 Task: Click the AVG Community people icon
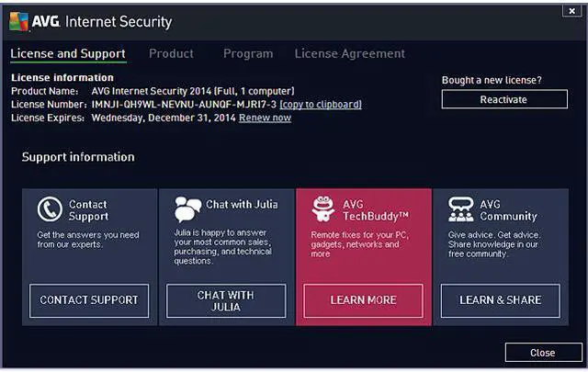460,209
